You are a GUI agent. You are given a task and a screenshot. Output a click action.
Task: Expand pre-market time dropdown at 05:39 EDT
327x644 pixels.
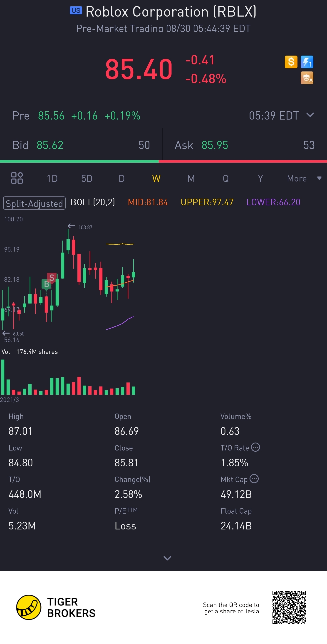tap(310, 115)
